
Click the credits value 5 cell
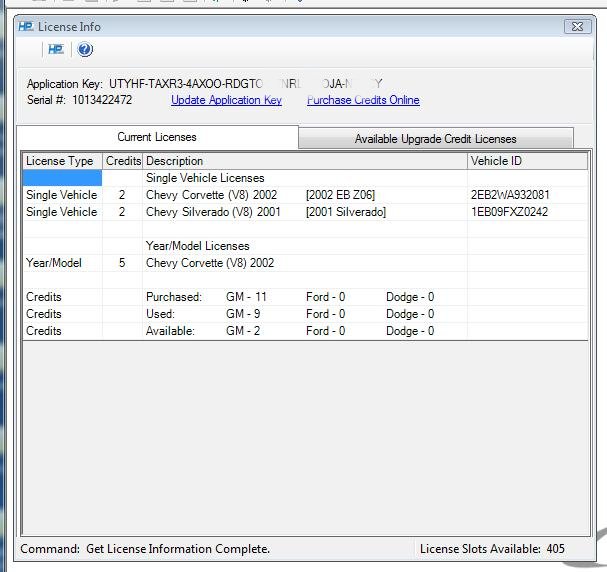point(122,263)
